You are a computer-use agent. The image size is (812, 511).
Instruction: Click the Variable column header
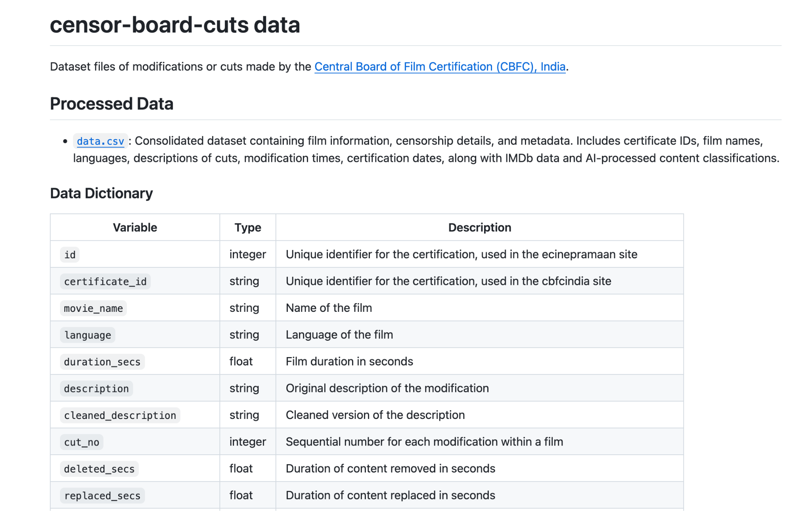135,227
